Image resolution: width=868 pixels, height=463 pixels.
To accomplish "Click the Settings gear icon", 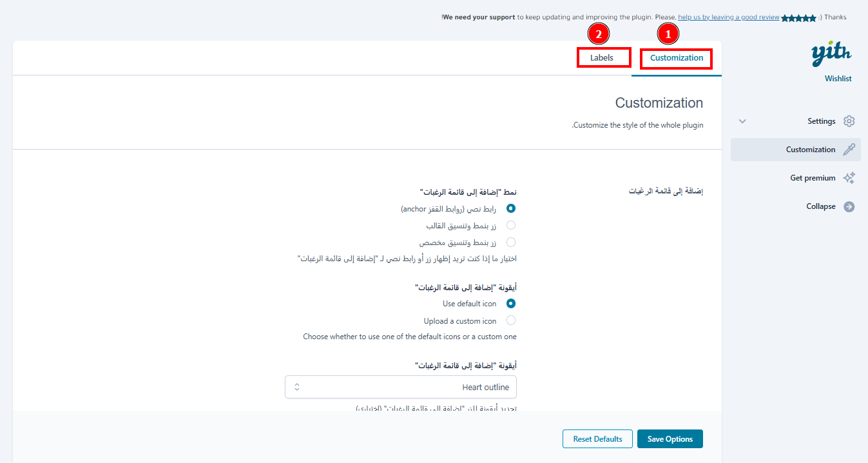I will (x=849, y=121).
